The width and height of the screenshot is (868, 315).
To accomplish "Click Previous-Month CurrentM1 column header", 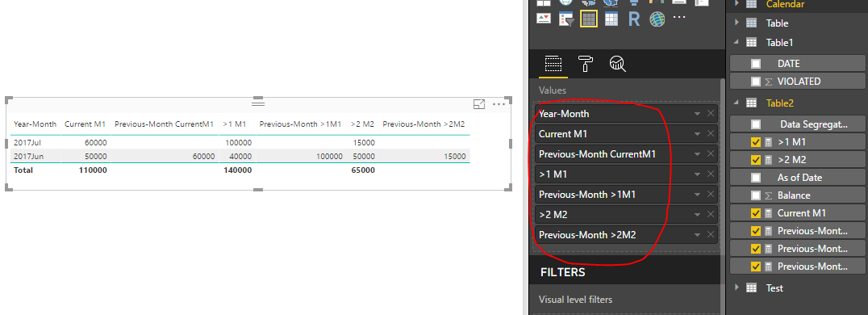I will (x=164, y=124).
